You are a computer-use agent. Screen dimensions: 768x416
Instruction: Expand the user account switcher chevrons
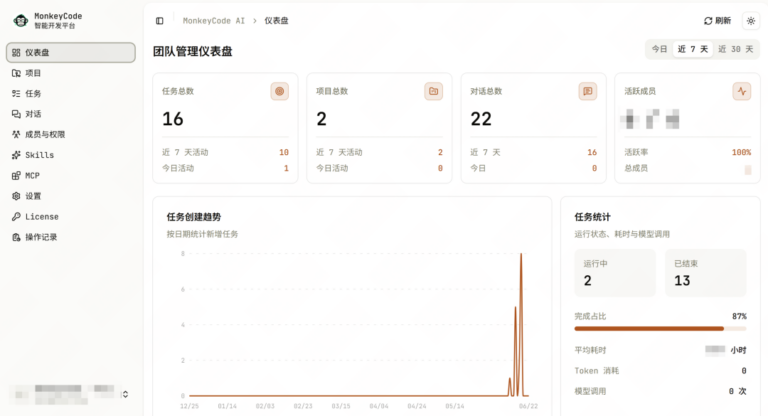click(x=125, y=394)
